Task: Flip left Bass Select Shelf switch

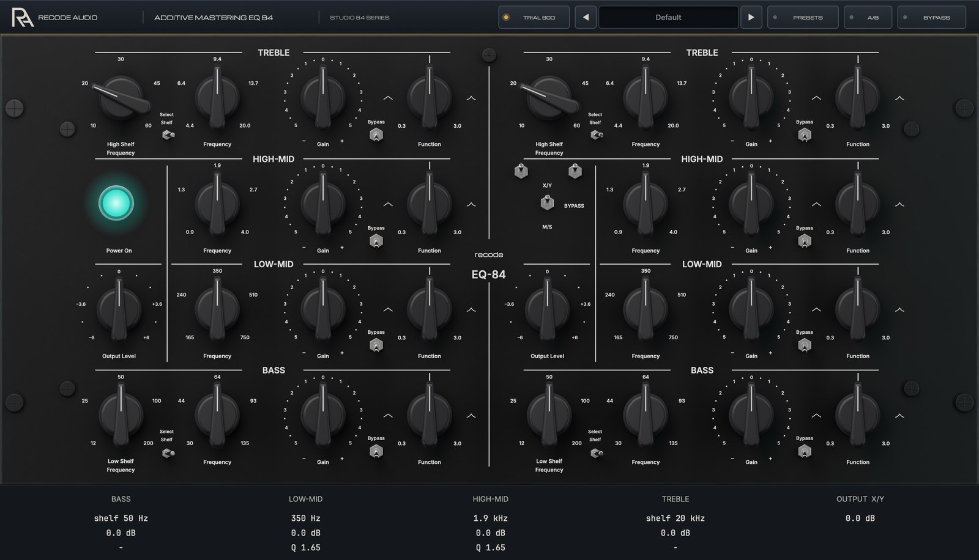Action: click(x=168, y=453)
